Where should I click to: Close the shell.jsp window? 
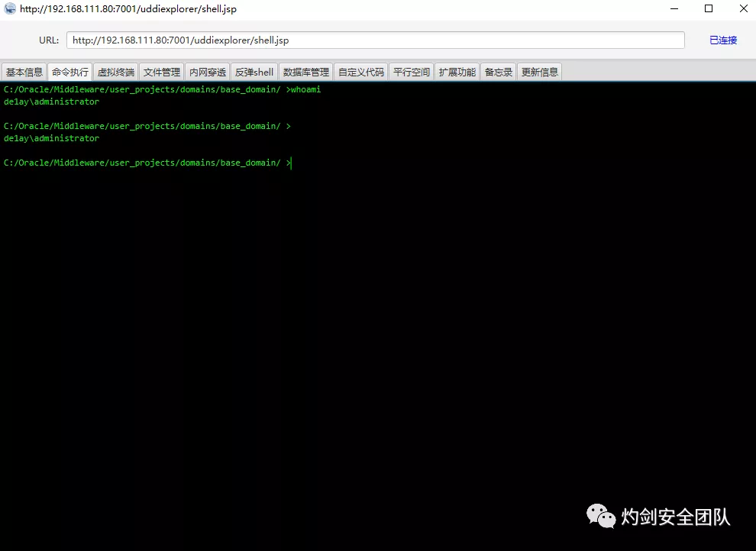[744, 8]
